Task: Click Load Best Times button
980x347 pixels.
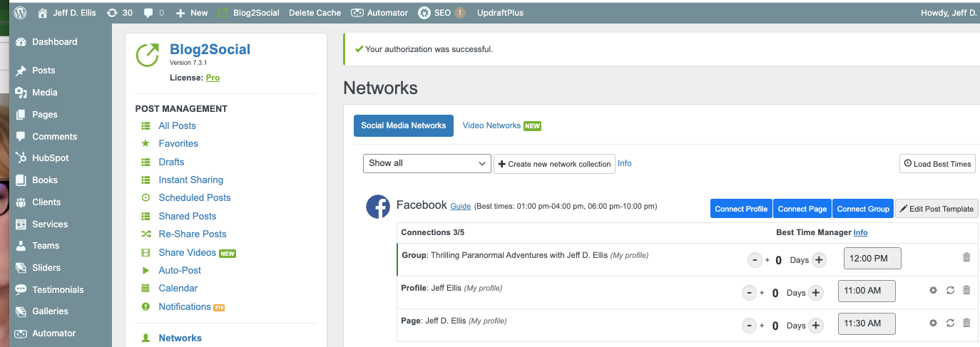Action: click(x=936, y=164)
